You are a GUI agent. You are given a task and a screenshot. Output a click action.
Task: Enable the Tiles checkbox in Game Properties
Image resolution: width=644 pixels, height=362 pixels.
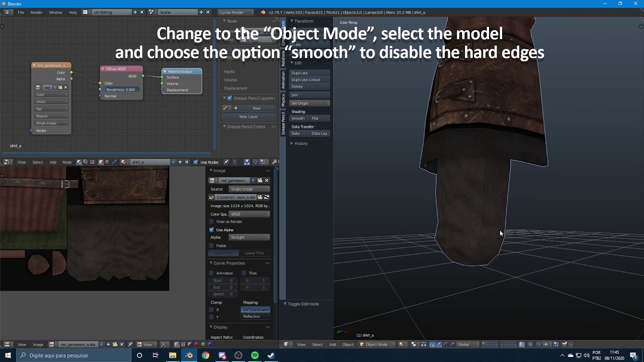click(x=244, y=273)
